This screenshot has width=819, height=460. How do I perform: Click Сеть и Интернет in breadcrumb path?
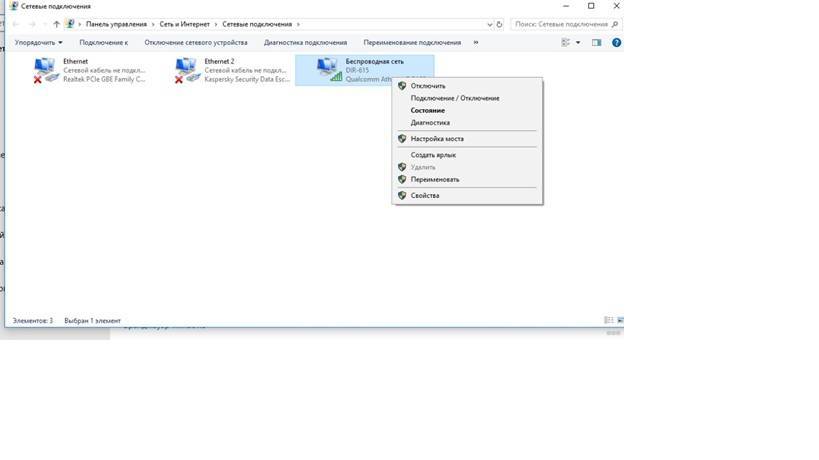184,24
